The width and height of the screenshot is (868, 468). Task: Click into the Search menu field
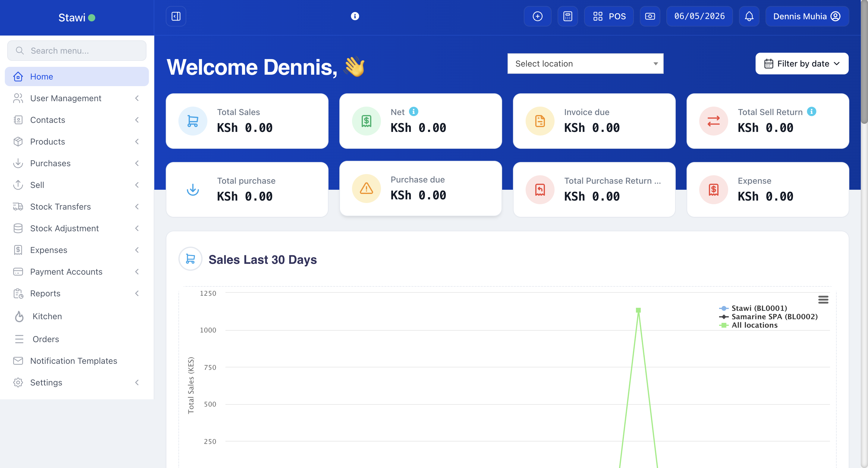coord(77,51)
